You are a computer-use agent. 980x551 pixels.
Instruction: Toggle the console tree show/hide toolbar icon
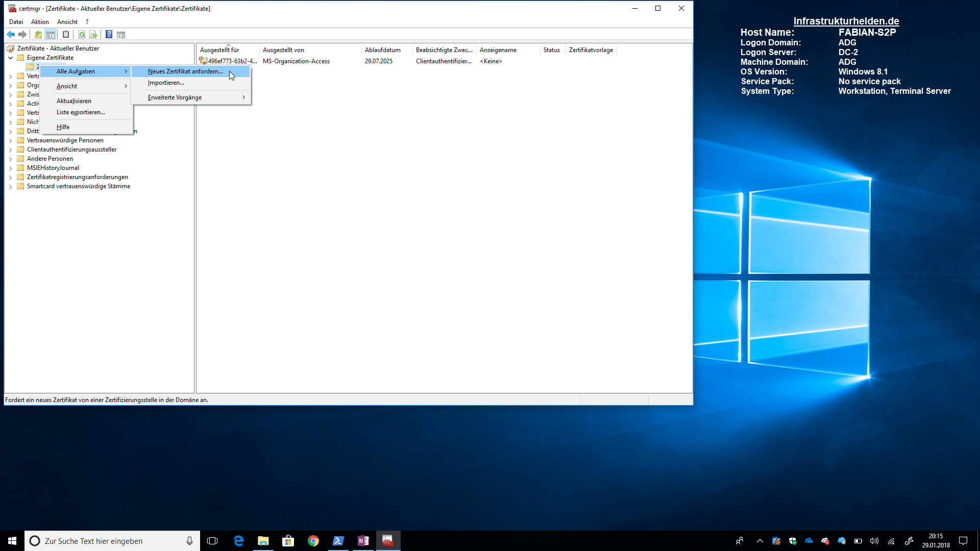tap(51, 35)
